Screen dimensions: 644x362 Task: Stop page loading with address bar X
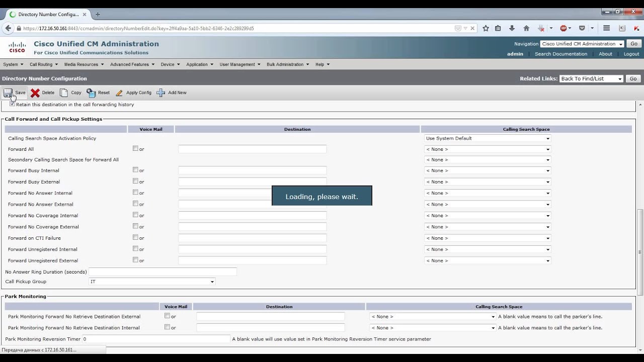point(472,28)
